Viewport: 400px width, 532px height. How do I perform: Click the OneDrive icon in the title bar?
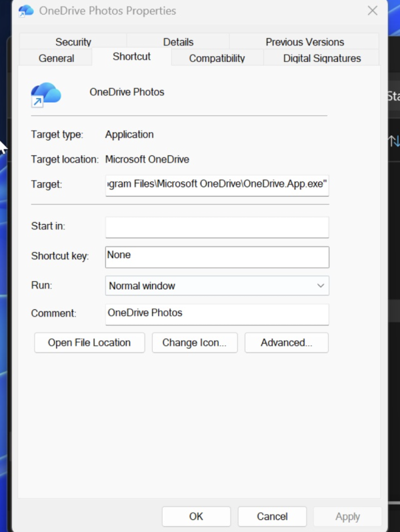click(26, 11)
